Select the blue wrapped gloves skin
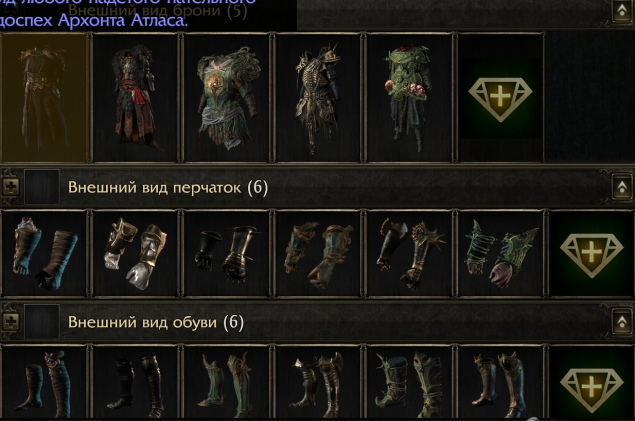The width and height of the screenshot is (635, 421). pyautogui.click(x=45, y=253)
